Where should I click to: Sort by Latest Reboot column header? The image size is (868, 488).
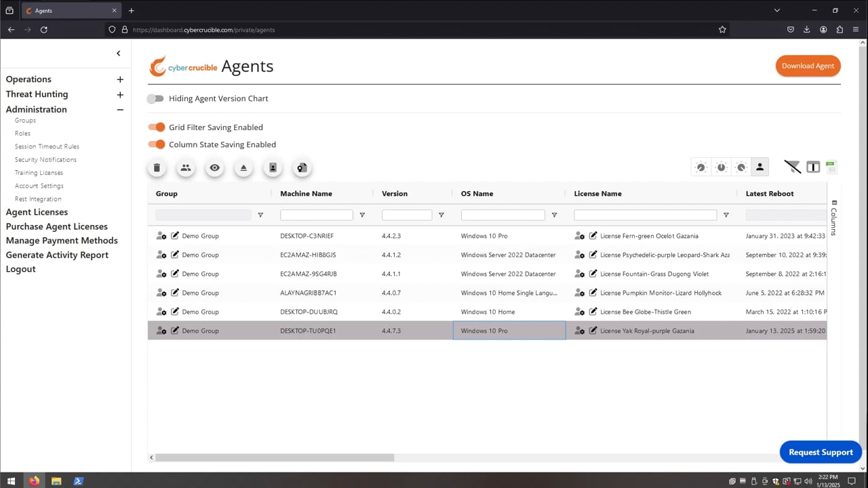pyautogui.click(x=770, y=194)
